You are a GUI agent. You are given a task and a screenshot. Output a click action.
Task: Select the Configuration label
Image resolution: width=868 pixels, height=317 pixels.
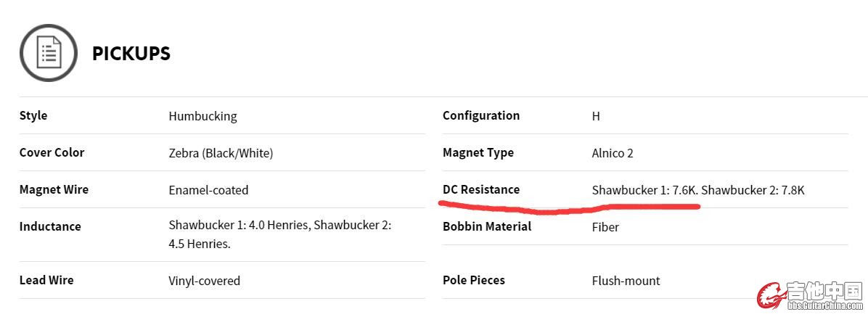point(481,116)
